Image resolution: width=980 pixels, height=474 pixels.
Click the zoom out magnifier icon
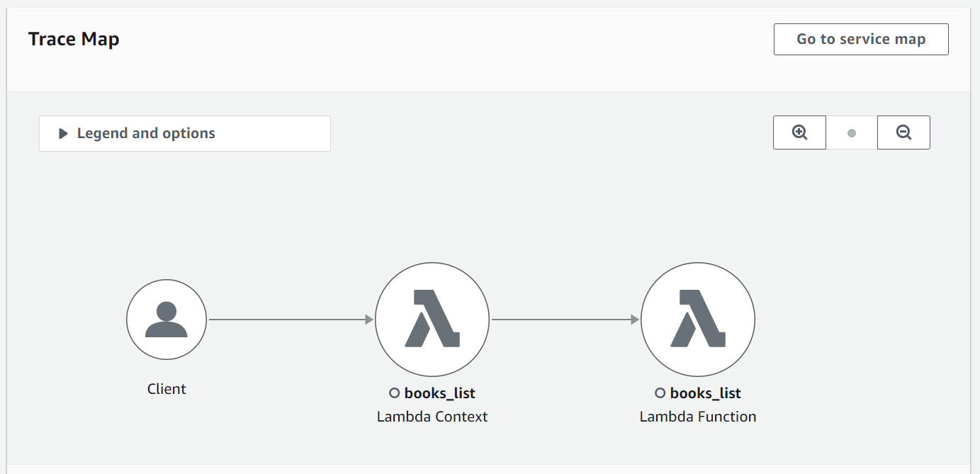click(903, 132)
